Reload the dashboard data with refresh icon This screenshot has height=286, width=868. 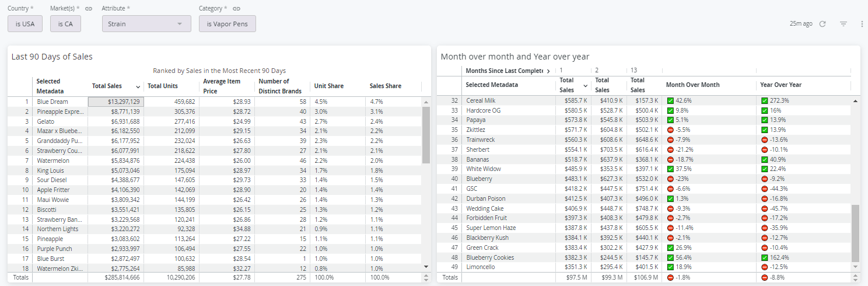point(822,24)
